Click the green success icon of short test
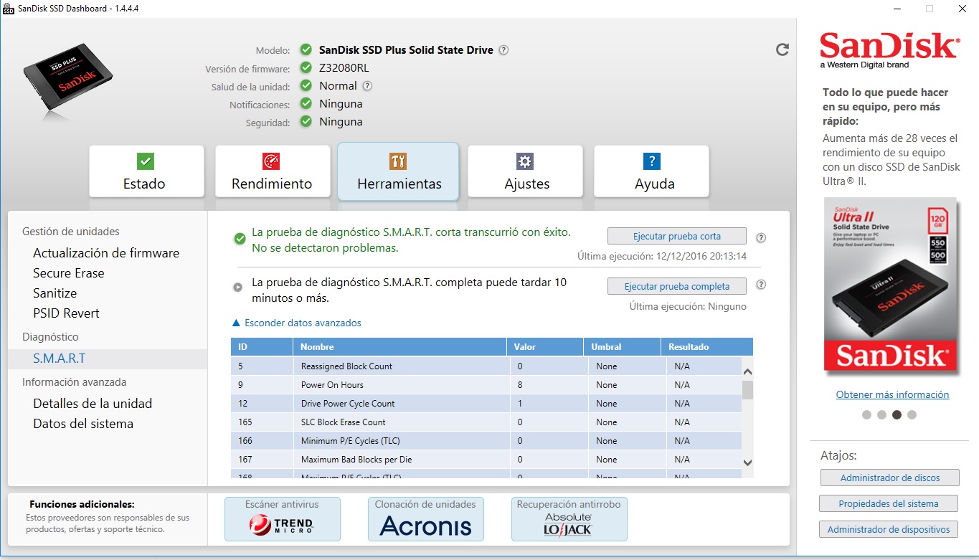The width and height of the screenshot is (979, 560). coord(240,239)
